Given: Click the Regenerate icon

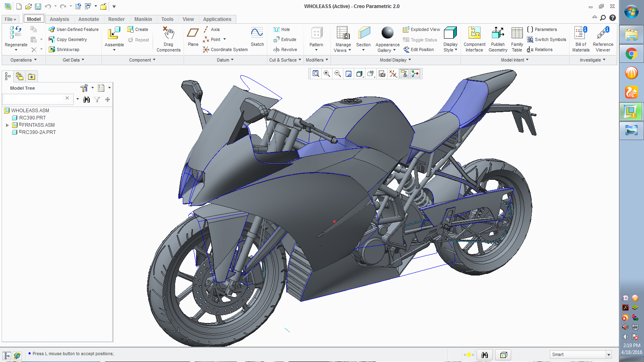Looking at the screenshot, I should 16,32.
